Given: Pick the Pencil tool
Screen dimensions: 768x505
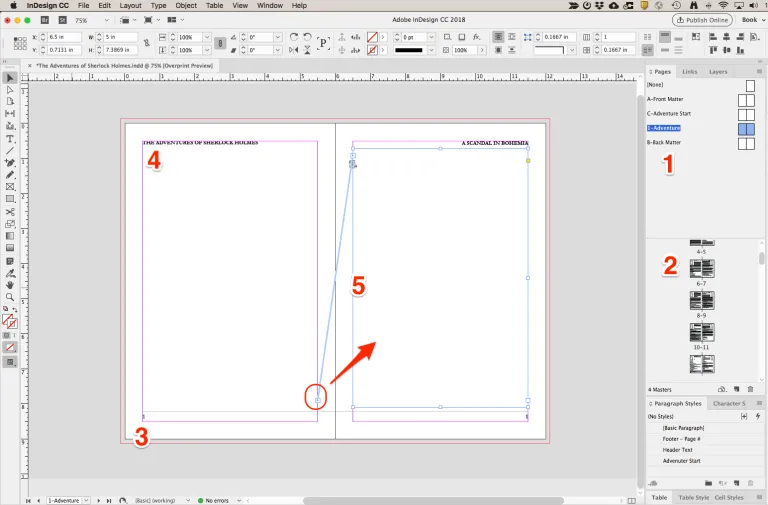Looking at the screenshot, I should click(10, 175).
